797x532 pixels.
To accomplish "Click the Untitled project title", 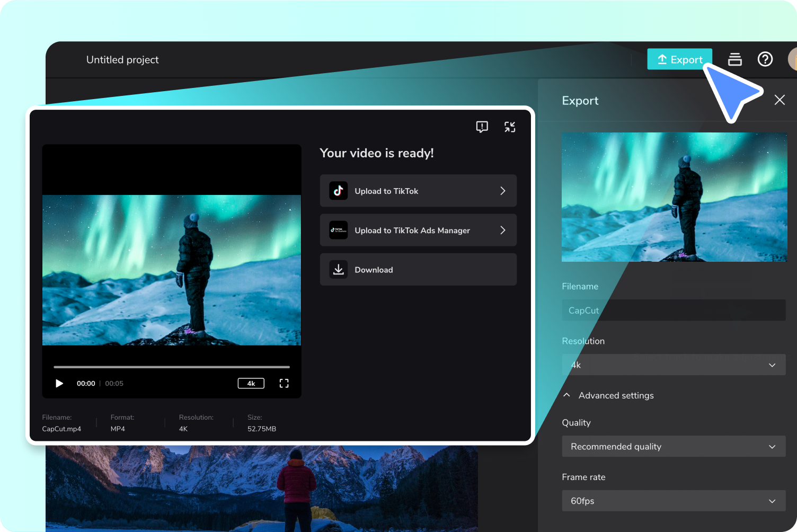I will [x=122, y=60].
